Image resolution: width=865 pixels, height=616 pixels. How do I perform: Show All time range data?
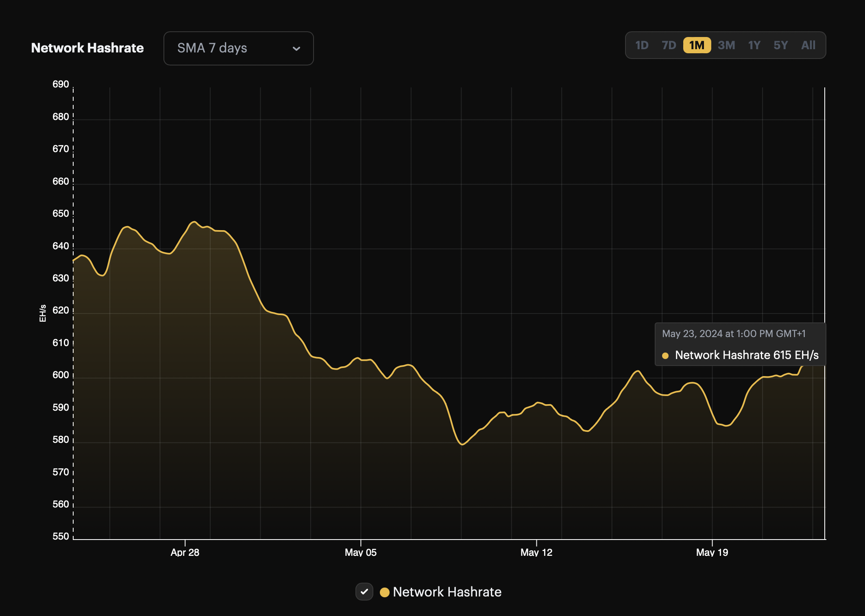808,45
